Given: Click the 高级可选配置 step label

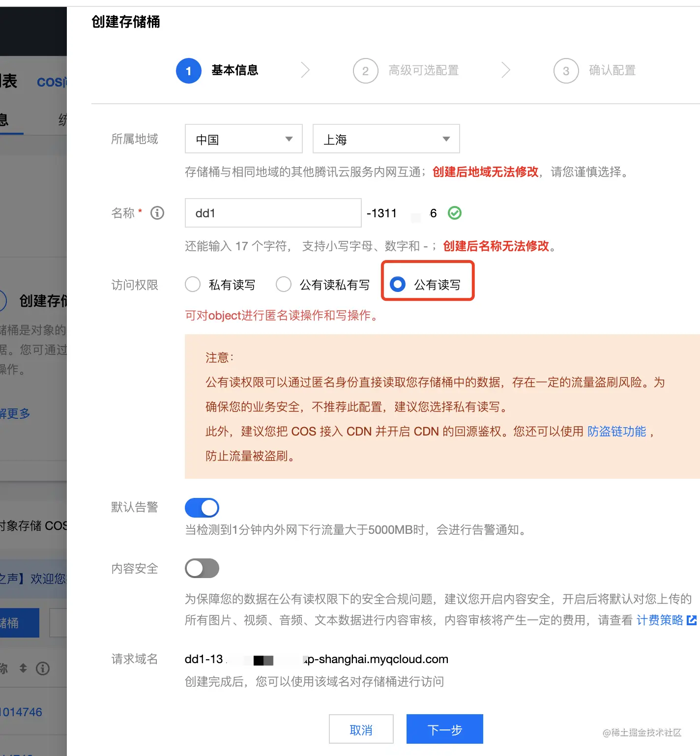Looking at the screenshot, I should (x=424, y=70).
